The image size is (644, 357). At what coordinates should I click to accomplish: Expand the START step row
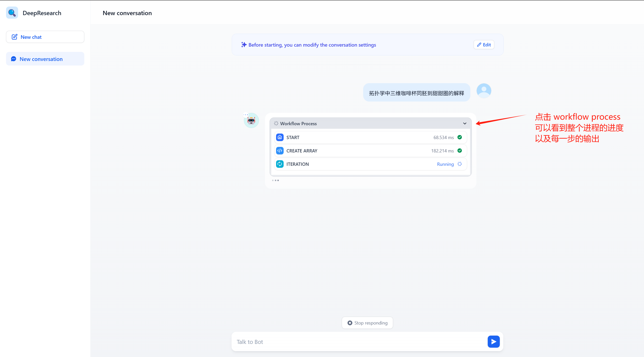tap(370, 137)
